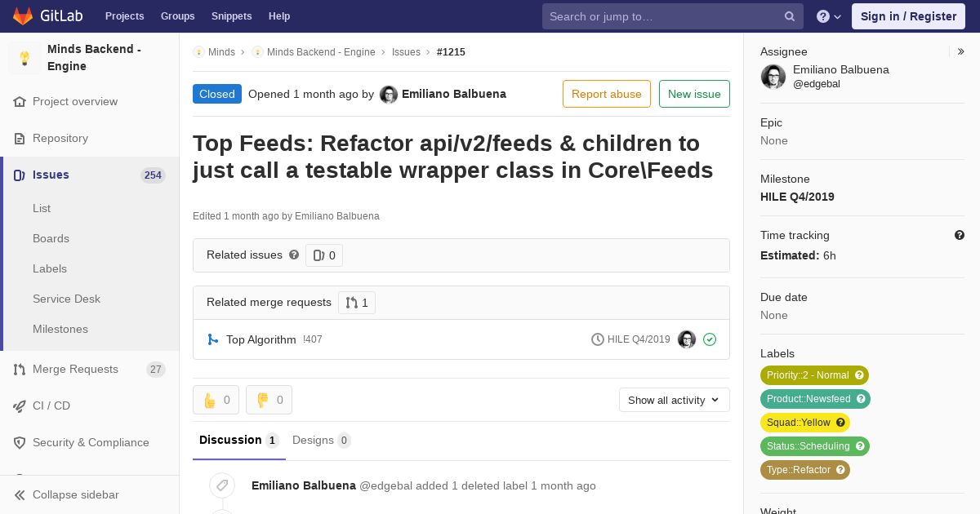This screenshot has height=514, width=980.
Task: Click the search magnifier icon
Action: tap(790, 16)
